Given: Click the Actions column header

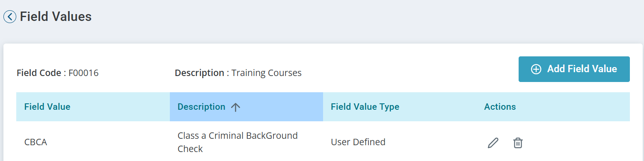Looking at the screenshot, I should pos(500,107).
